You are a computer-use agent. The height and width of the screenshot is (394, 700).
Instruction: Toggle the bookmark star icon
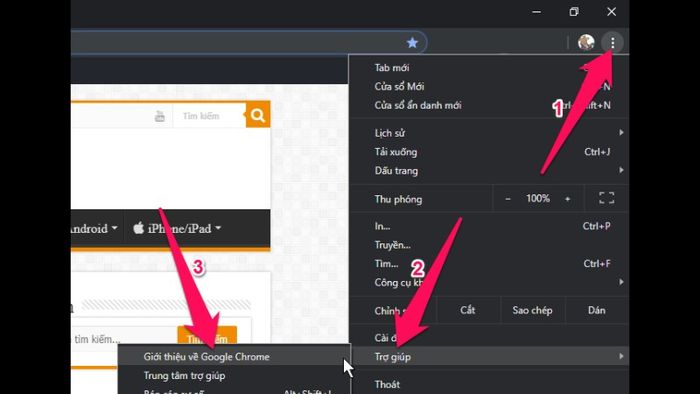click(412, 43)
